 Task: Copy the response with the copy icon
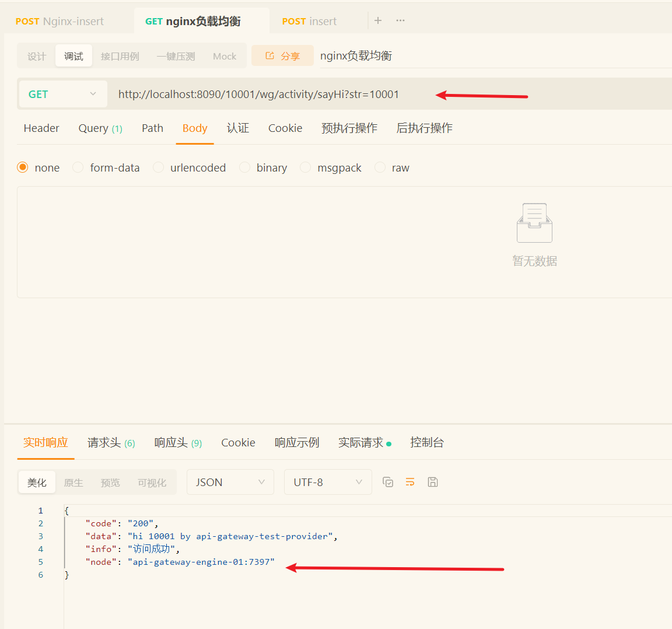[x=388, y=482]
